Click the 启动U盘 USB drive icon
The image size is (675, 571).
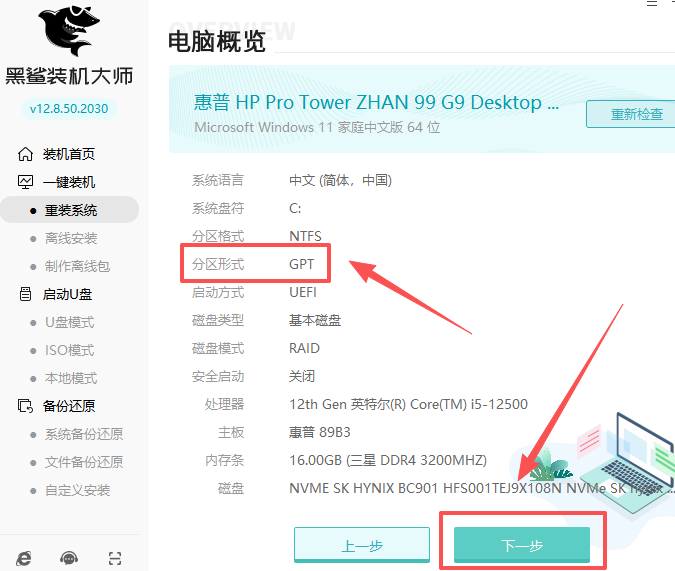pos(25,294)
